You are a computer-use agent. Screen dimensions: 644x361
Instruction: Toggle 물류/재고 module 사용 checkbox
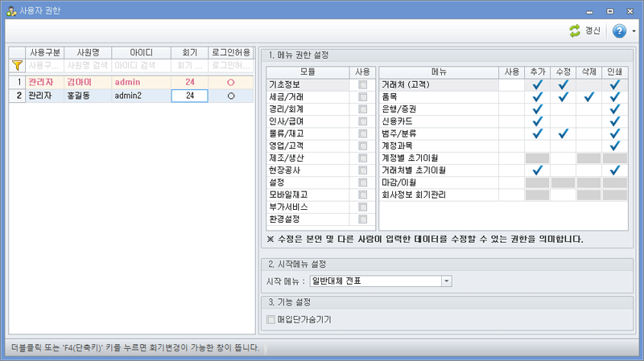click(x=363, y=133)
